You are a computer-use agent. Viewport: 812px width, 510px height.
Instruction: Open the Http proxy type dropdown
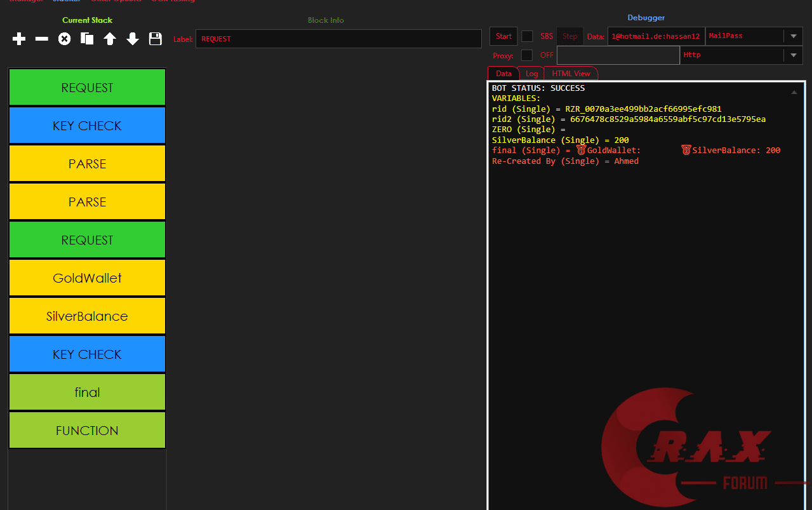point(736,55)
